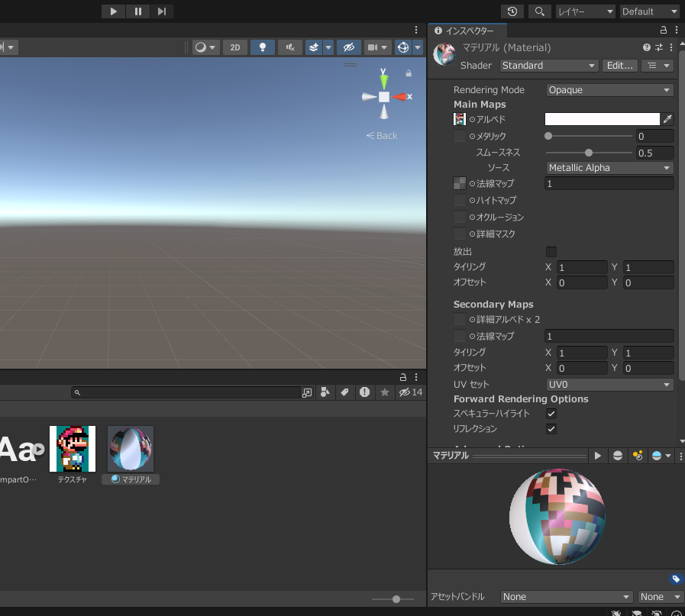The image size is (685, 616).
Task: Uncheck the スペキュラーハイライト checkbox
Action: click(551, 413)
